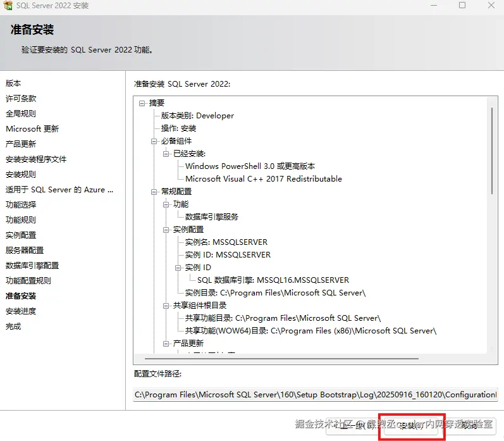Select the 数据库引擎配置 step in sidebar
Screen dimensions: 504x441
click(32, 265)
